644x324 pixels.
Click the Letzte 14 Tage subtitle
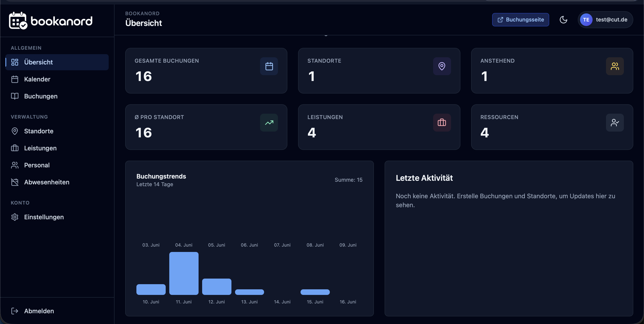(155, 184)
